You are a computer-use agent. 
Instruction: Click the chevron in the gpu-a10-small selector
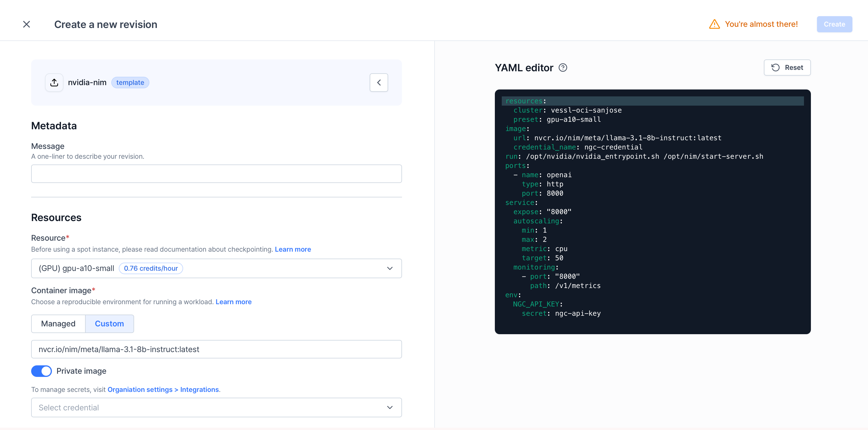pyautogui.click(x=390, y=268)
